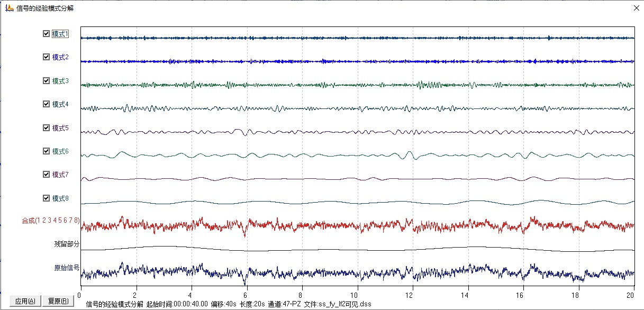This screenshot has height=310, width=644.
Task: Toggle the 模式4 checkbox
Action: tap(47, 104)
